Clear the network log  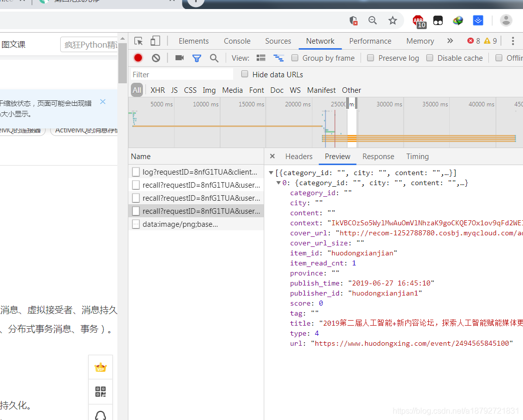click(156, 58)
